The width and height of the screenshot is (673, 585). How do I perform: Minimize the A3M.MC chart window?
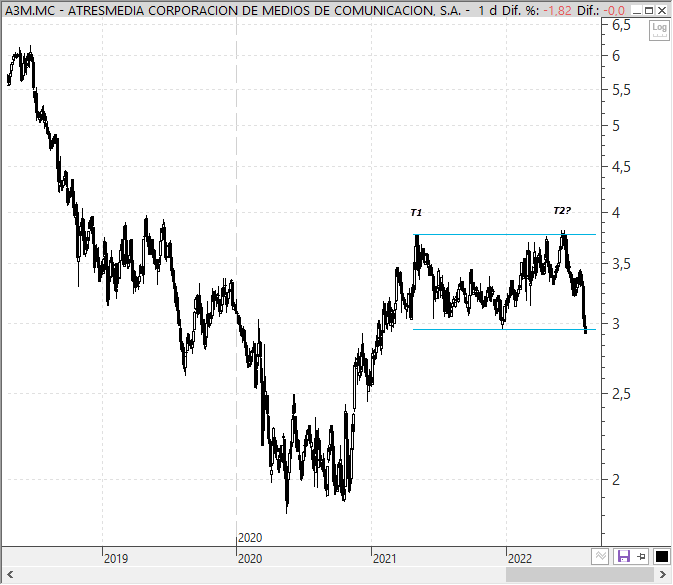637,11
